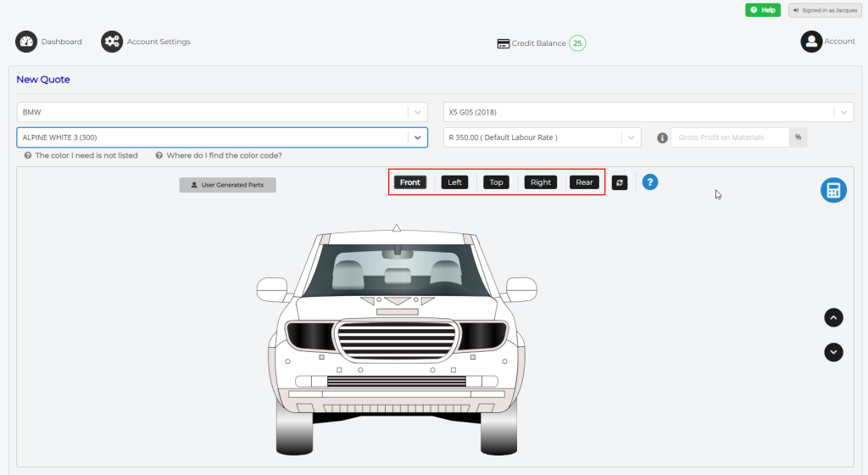The height and width of the screenshot is (475, 868).
Task: Click the gross profit info icon
Action: click(662, 138)
